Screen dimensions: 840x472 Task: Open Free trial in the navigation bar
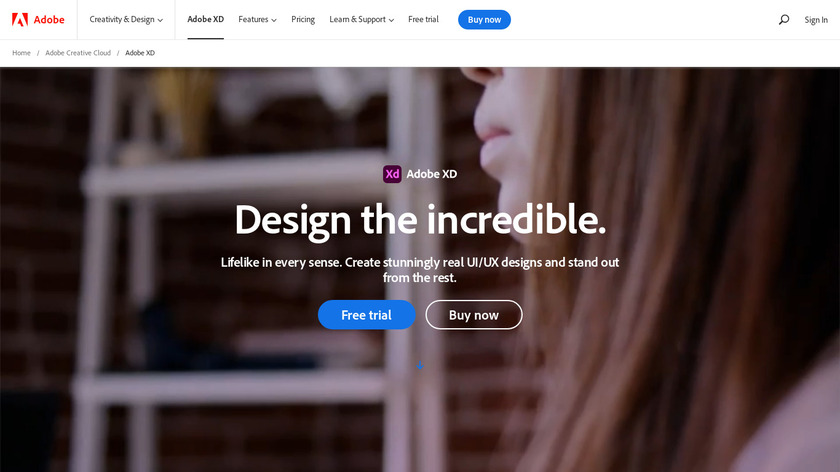423,19
